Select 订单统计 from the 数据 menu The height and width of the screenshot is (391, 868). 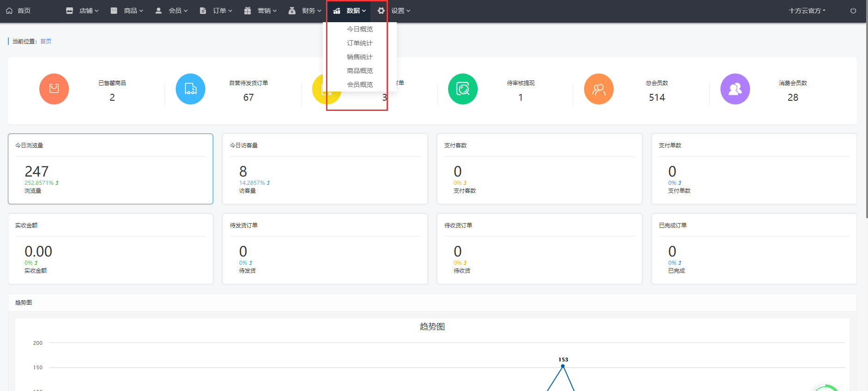(x=360, y=43)
